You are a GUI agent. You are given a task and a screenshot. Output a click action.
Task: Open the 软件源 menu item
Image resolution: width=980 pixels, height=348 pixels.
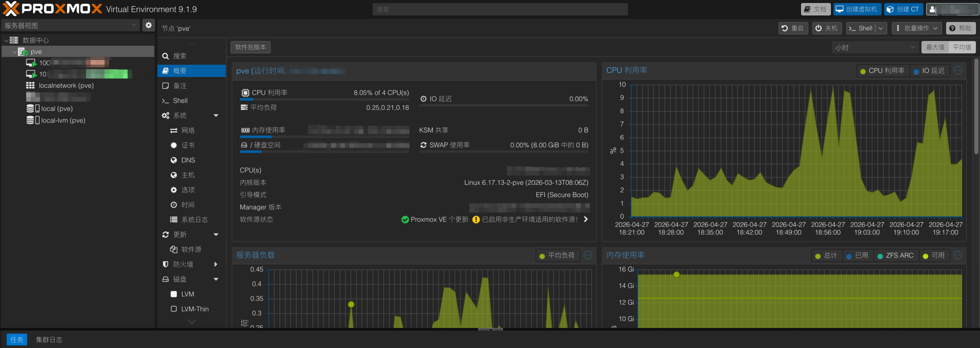click(191, 250)
